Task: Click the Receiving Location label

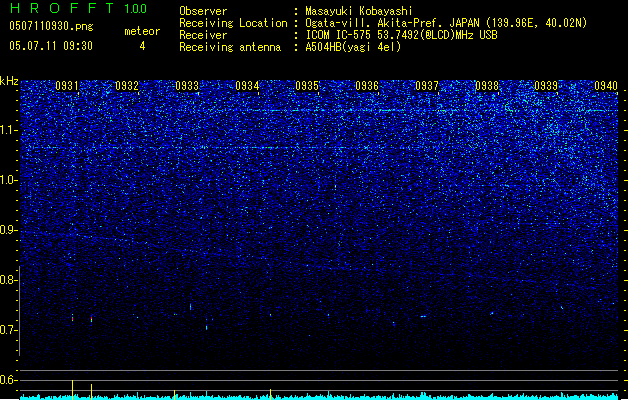Action: [233, 23]
